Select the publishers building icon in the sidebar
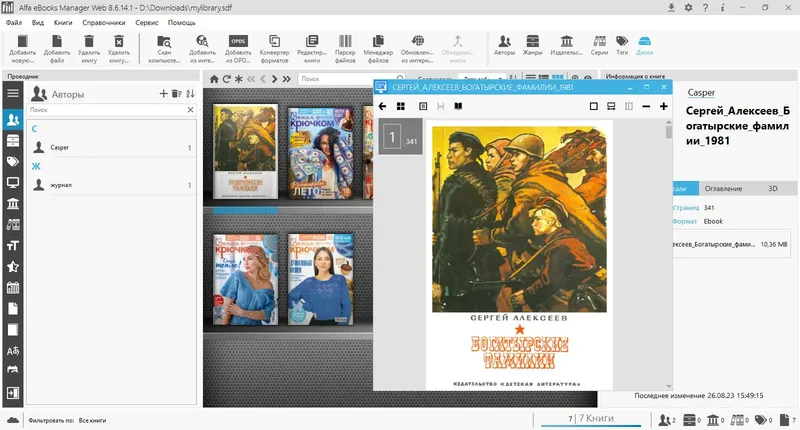Image resolution: width=800 pixels, height=430 pixels. [13, 204]
